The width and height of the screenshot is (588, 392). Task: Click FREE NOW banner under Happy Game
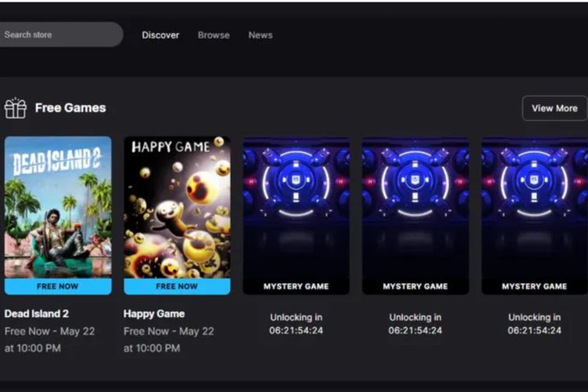(177, 286)
